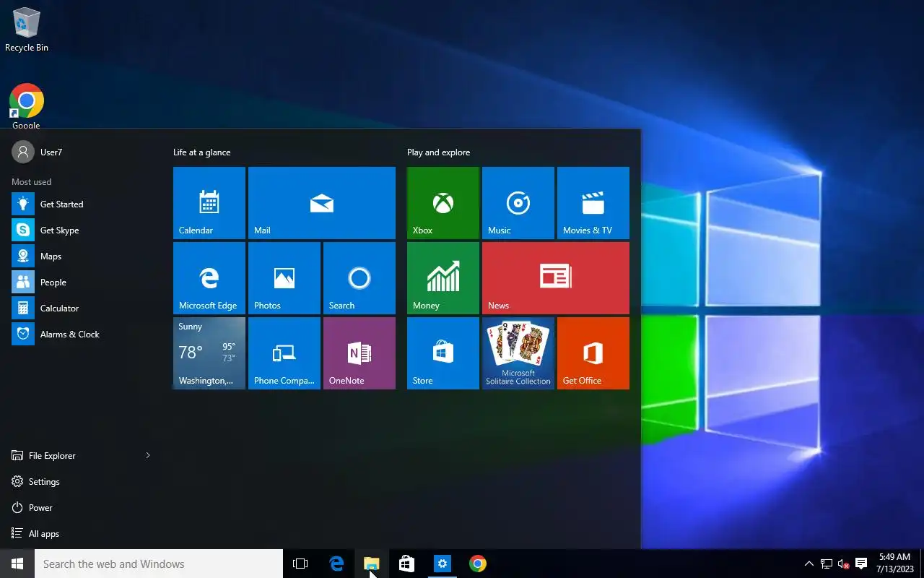Open the Action Center notifications icon
The height and width of the screenshot is (578, 924).
pos(861,564)
